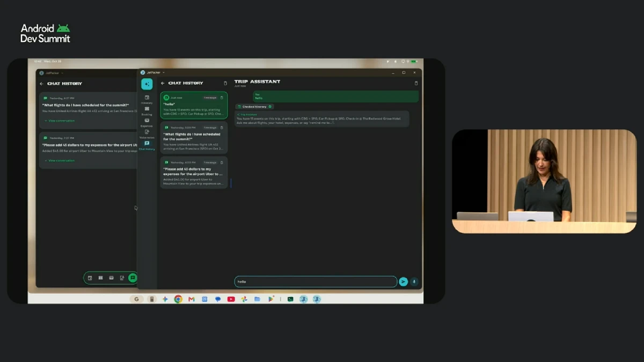Open rear window "Please add 45 dollars" card

point(89,150)
